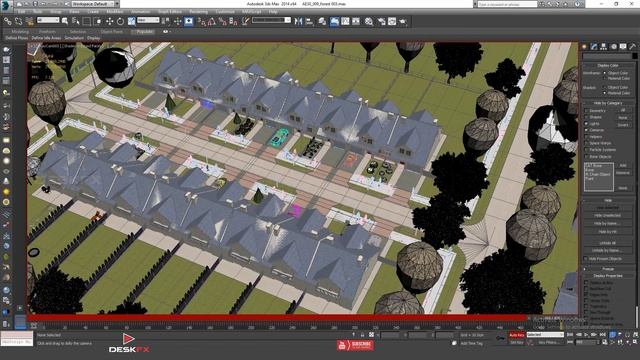The width and height of the screenshot is (640, 360).
Task: Open the Hierarchy command panel tab
Action: (x=604, y=47)
